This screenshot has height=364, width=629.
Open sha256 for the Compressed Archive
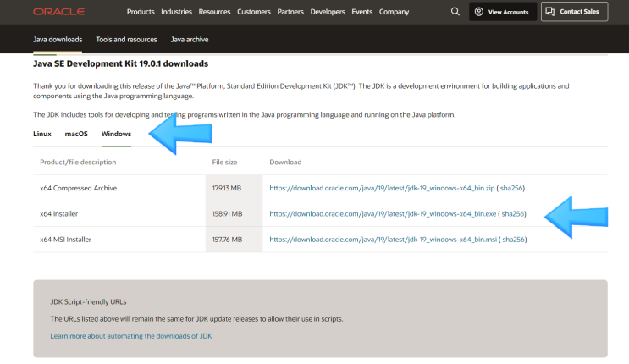[511, 188]
